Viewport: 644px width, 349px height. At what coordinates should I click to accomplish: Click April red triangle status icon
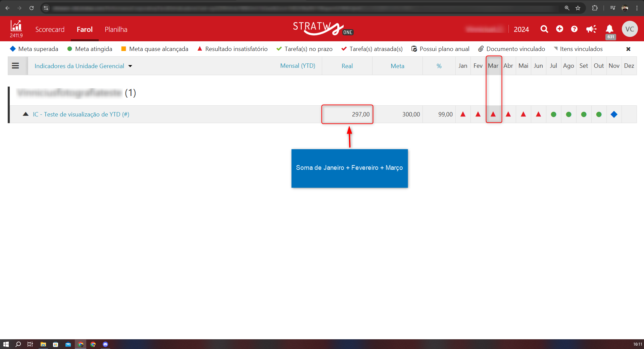[x=508, y=114]
